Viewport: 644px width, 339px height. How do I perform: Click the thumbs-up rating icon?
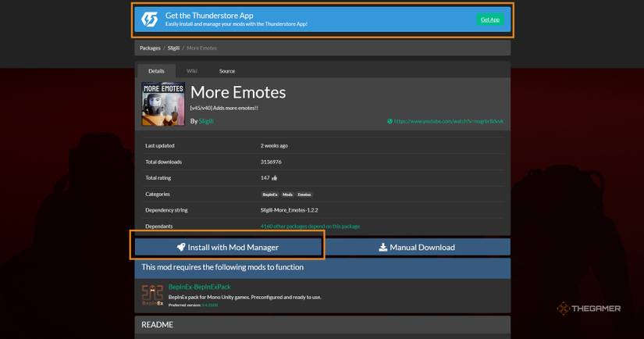coord(275,178)
